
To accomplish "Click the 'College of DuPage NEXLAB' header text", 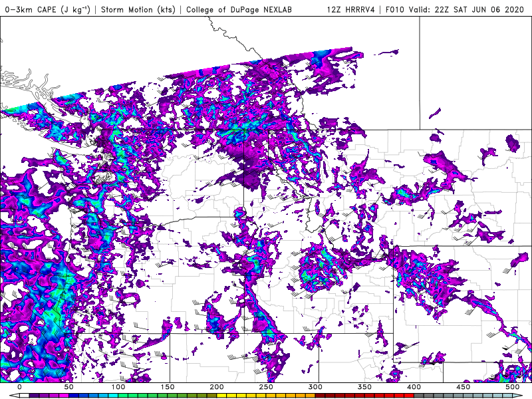I will pyautogui.click(x=239, y=9).
